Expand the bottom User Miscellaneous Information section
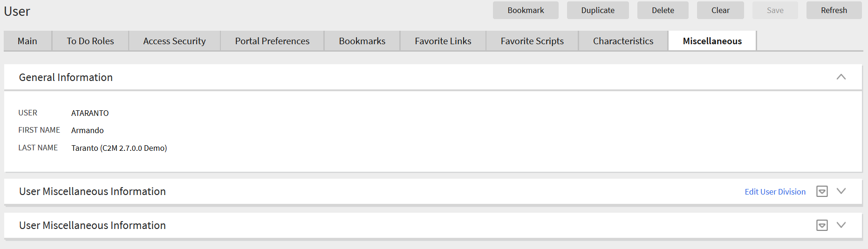868x249 pixels. tap(841, 225)
